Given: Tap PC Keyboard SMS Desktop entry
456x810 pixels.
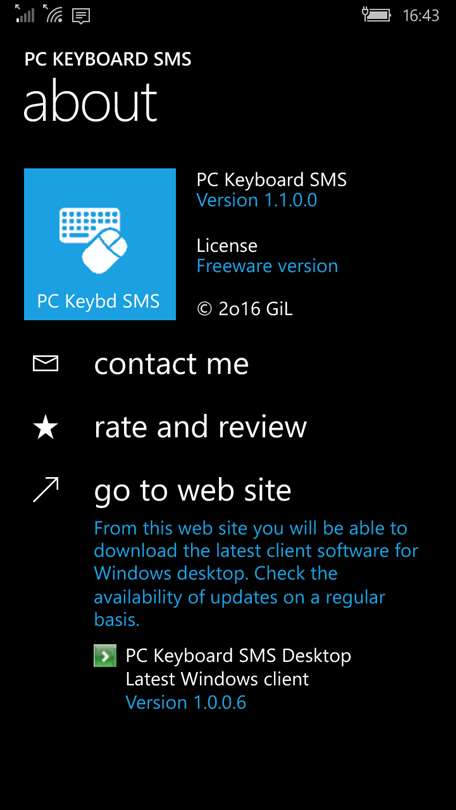Looking at the screenshot, I should coord(238,656).
